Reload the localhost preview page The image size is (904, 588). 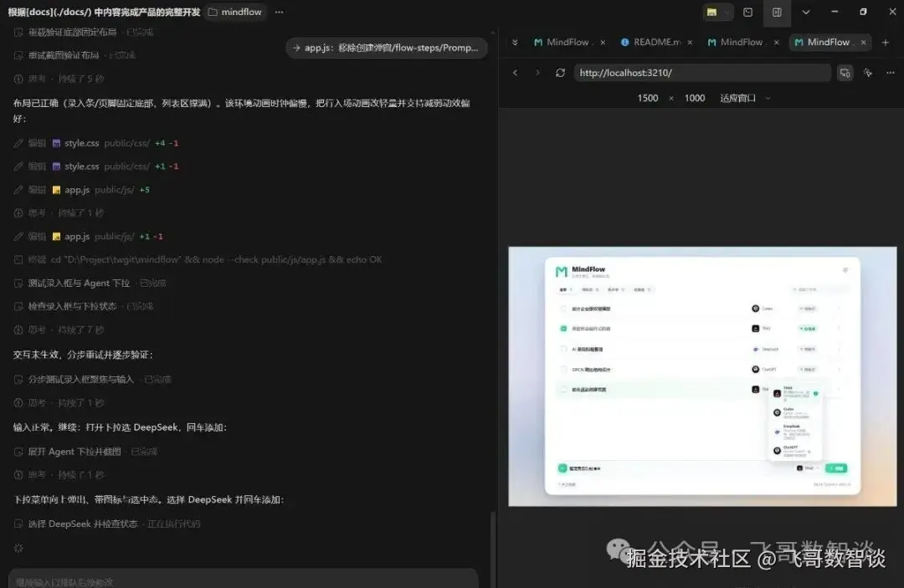click(560, 73)
